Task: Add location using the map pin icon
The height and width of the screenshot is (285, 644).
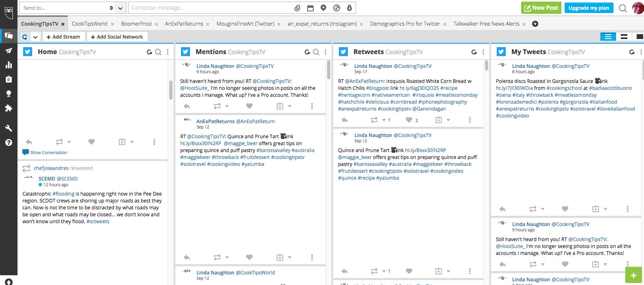Action: 323,8
